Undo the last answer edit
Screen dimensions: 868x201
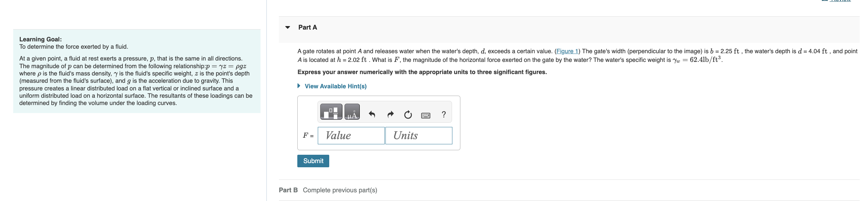(371, 114)
